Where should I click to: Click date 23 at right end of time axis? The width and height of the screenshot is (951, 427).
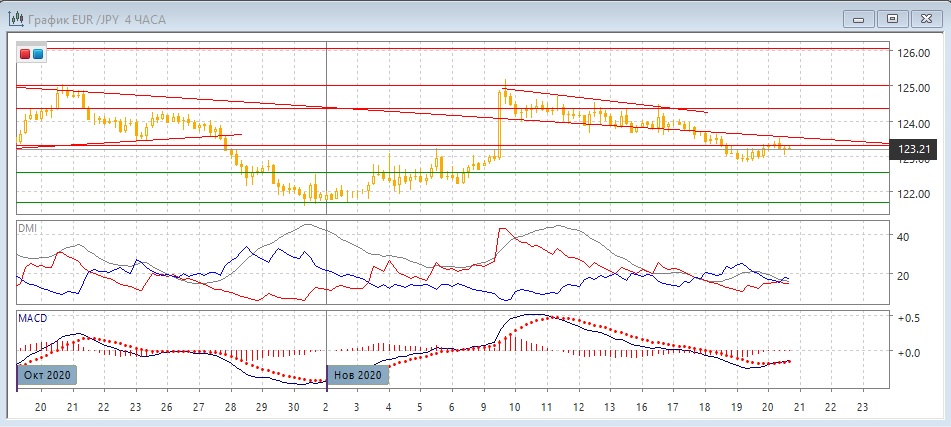pyautogui.click(x=864, y=407)
